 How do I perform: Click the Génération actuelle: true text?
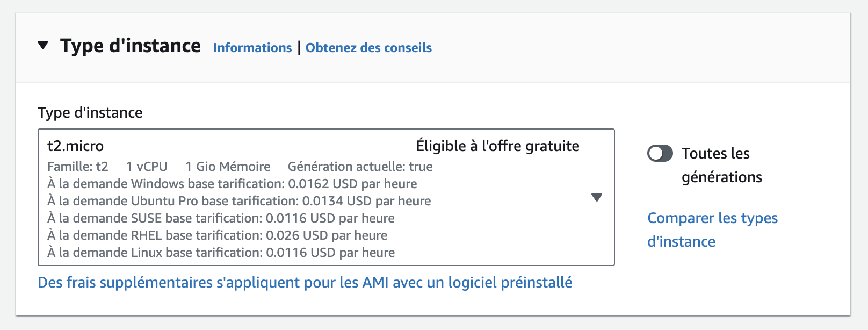pos(360,167)
